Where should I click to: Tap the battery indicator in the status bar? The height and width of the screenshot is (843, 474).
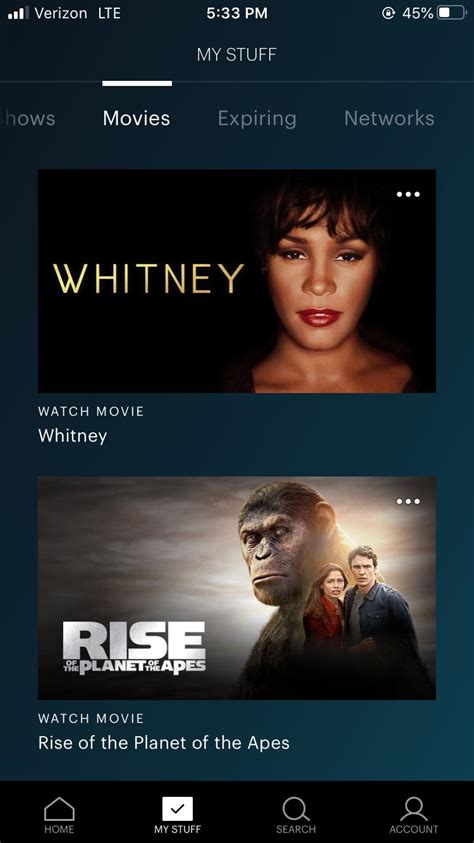coord(452,13)
